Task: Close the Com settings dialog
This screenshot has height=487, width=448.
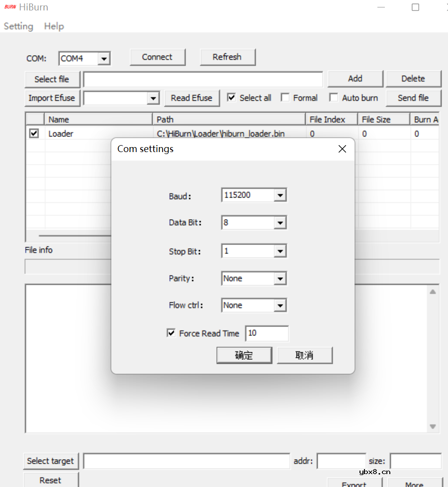Action: pyautogui.click(x=342, y=149)
